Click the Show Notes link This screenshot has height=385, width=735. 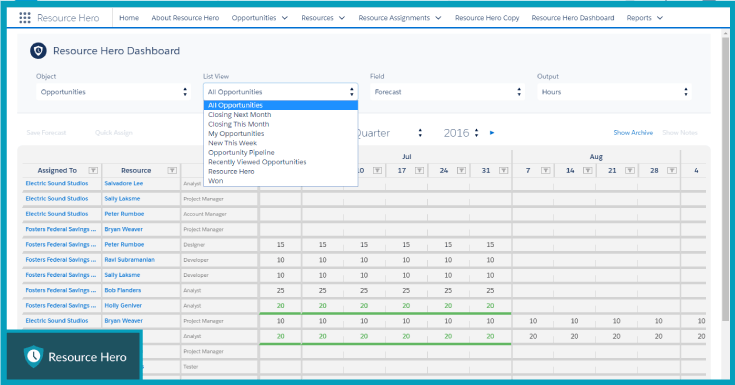680,133
